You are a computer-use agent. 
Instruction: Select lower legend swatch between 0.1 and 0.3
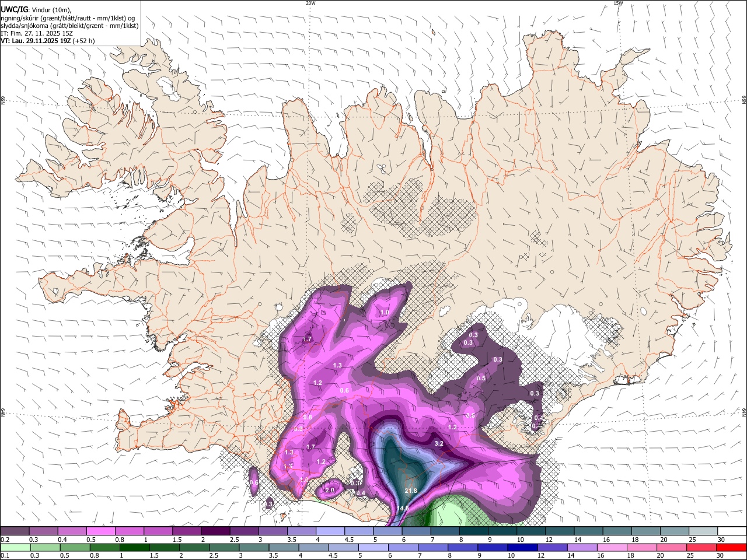(15, 547)
